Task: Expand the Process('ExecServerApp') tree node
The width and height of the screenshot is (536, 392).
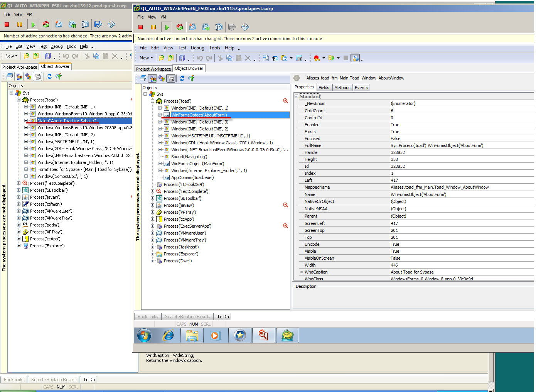Action: click(153, 226)
